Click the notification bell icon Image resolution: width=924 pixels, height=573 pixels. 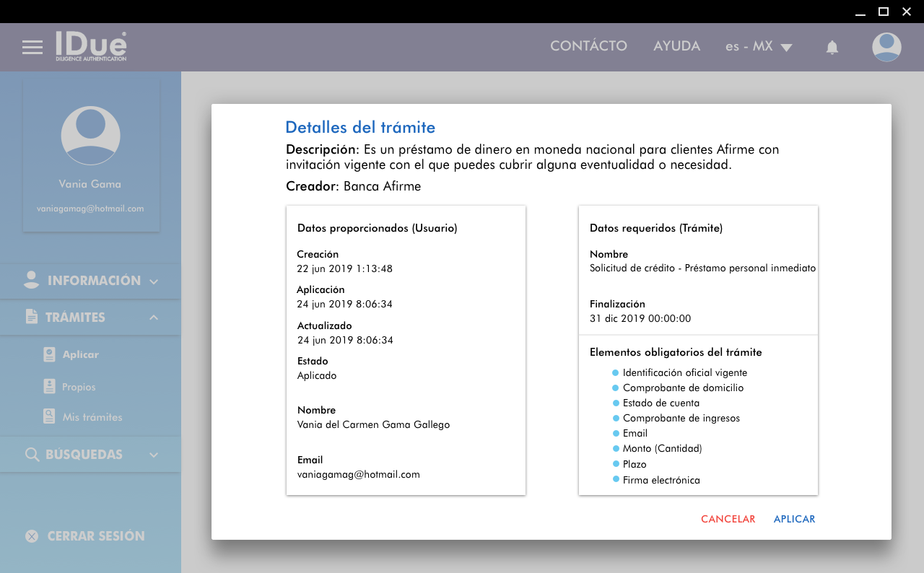coord(832,48)
